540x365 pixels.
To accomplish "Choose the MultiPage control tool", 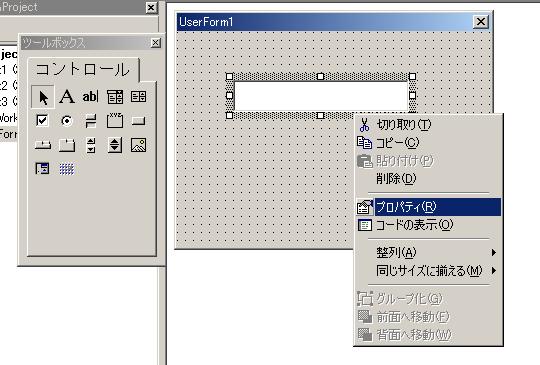I will coord(66,145).
